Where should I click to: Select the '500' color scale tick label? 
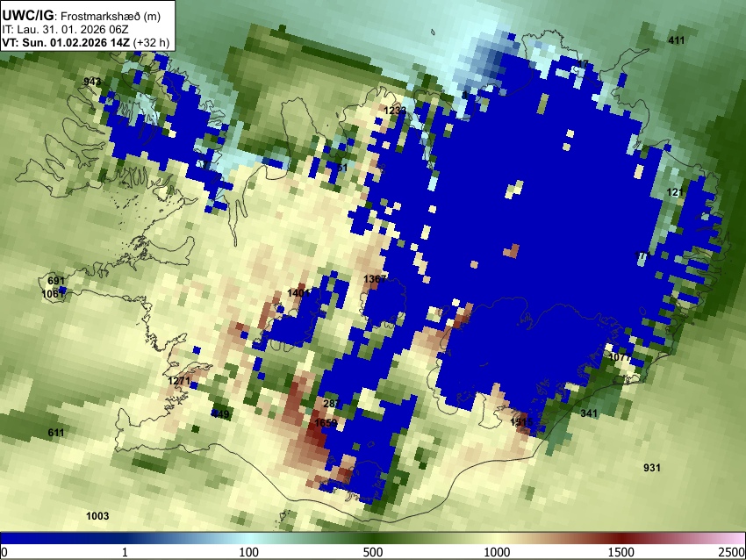click(x=372, y=552)
